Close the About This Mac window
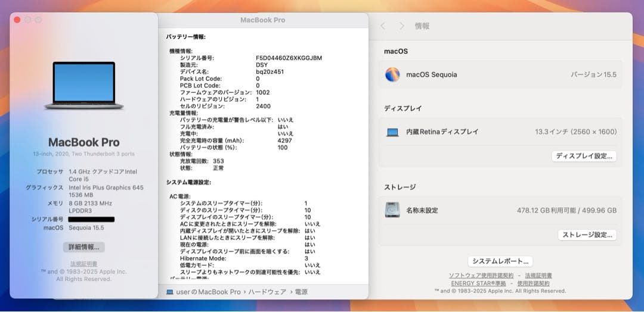This screenshot has width=644, height=312. point(17,20)
